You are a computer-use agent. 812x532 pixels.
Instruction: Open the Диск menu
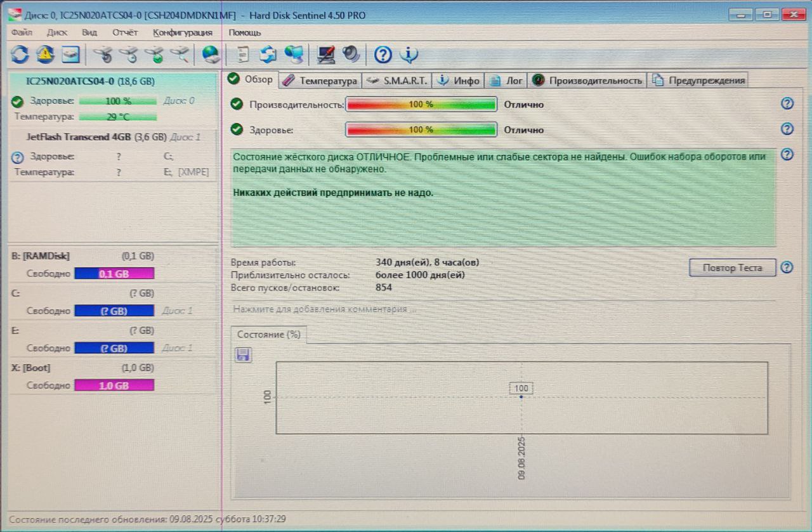[57, 32]
